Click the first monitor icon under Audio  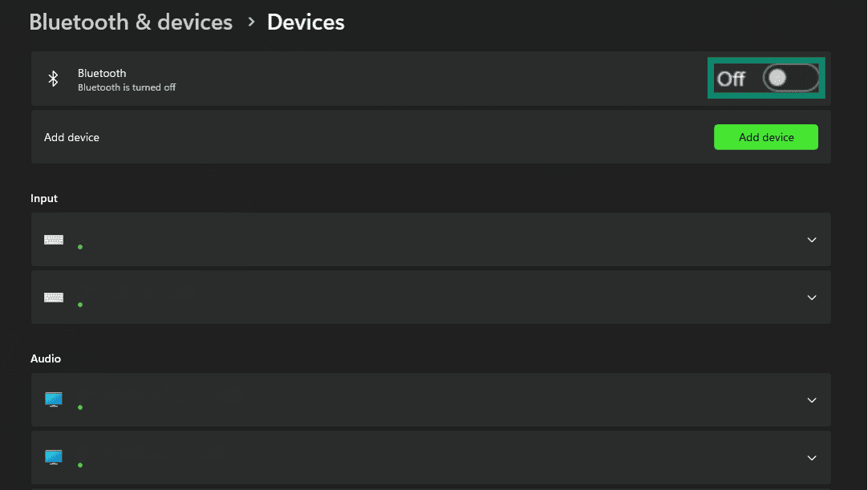pyautogui.click(x=54, y=399)
